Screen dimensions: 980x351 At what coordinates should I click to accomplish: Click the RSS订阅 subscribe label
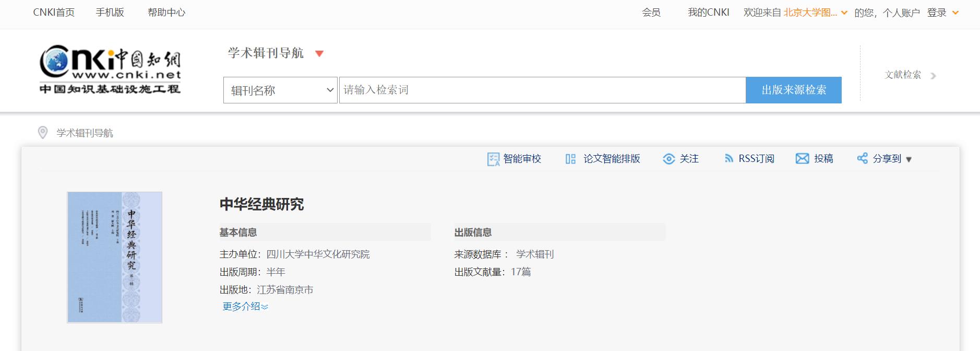tap(757, 159)
